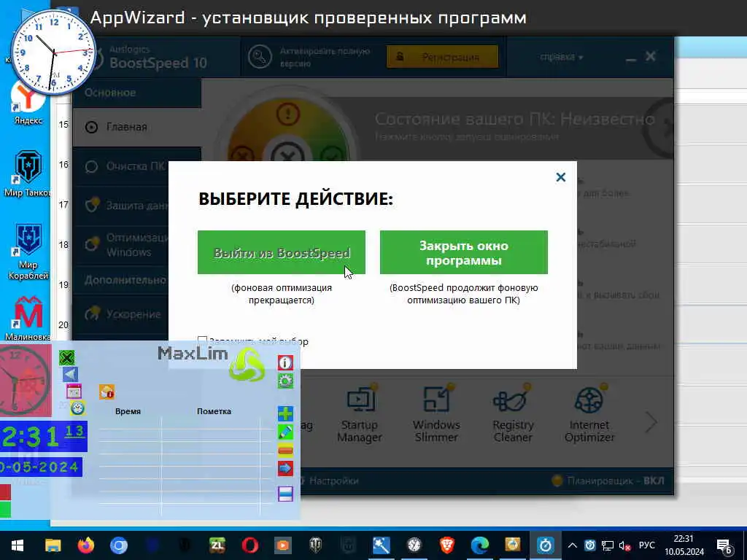Click the MaxLim digital clock display

point(43,436)
